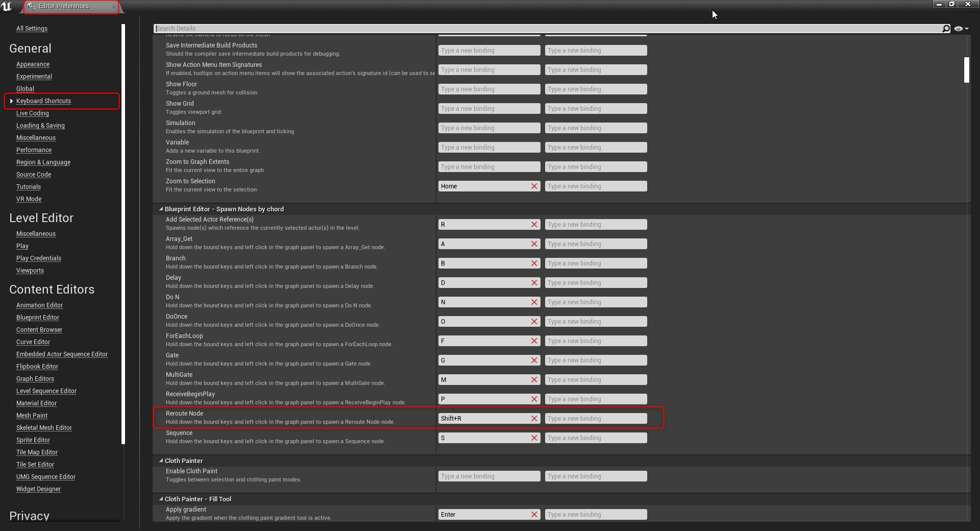Open the view options eye menu

961,29
